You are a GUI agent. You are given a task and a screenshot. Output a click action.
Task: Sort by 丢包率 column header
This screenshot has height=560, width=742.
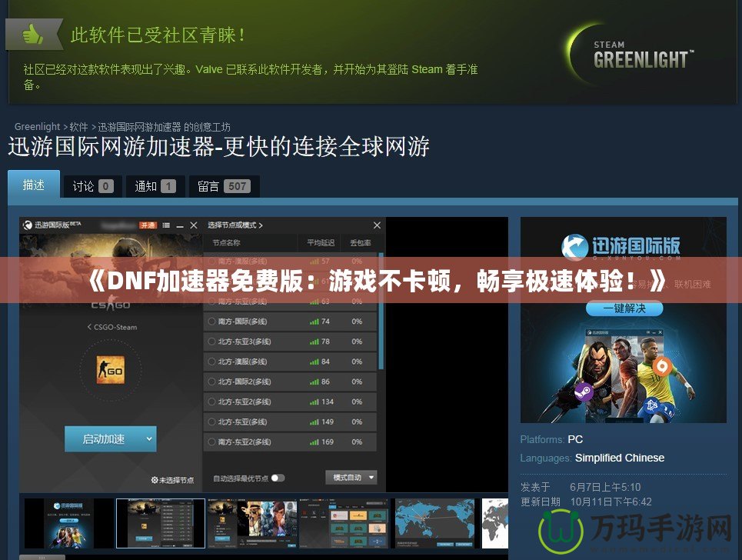coord(360,243)
